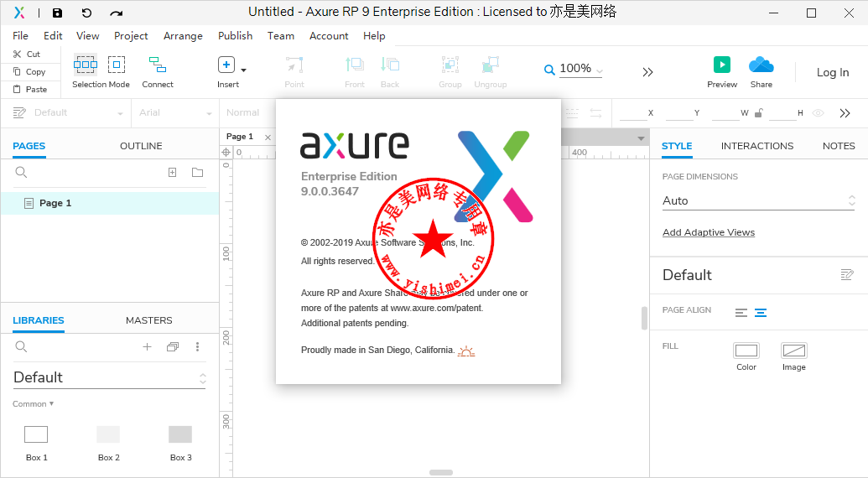Screen dimensions: 868x478
Task: Switch to the OUTLINE tab
Action: (141, 146)
